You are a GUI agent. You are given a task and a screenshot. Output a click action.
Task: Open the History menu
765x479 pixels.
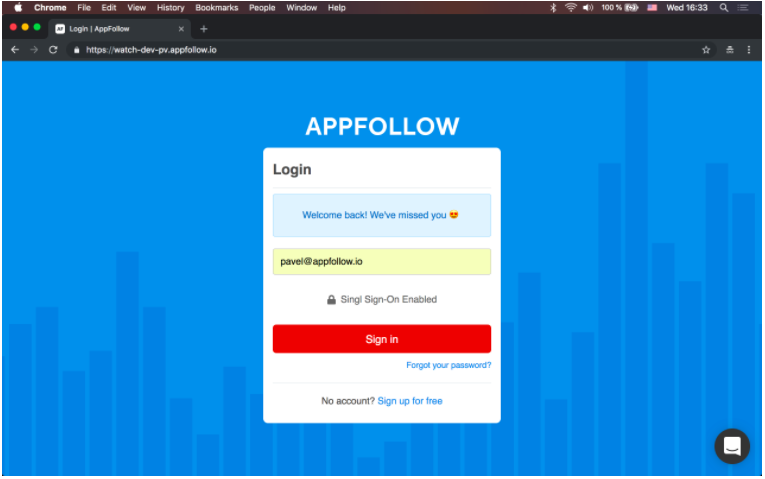coord(171,8)
